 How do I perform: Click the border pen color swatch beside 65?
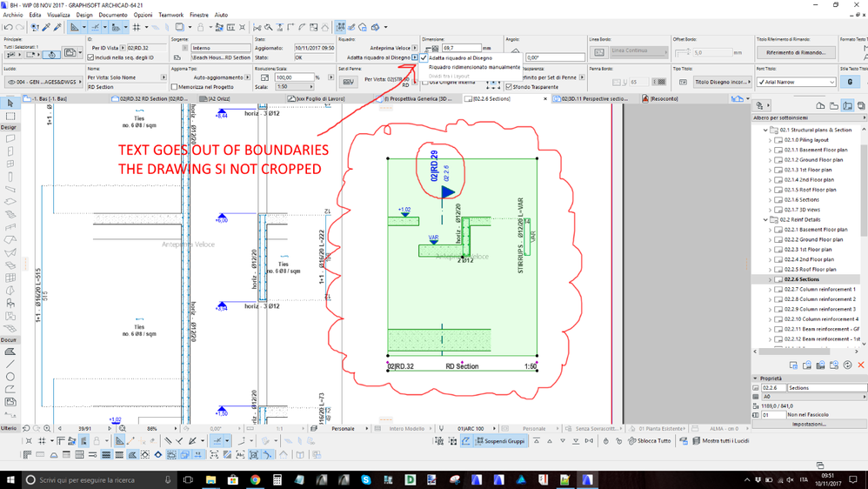(x=658, y=82)
